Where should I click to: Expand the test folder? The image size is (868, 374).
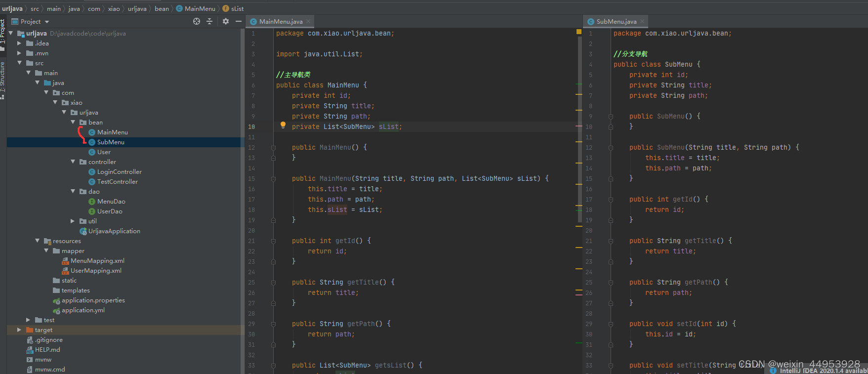click(x=28, y=320)
